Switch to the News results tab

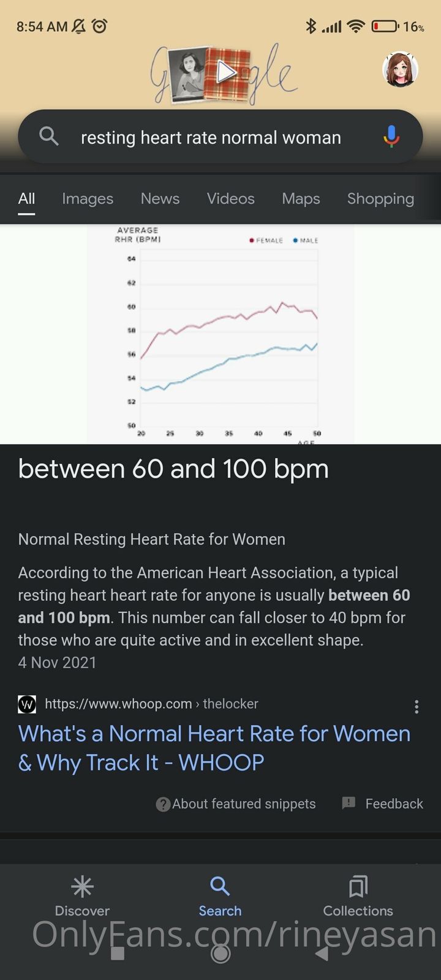tap(160, 198)
